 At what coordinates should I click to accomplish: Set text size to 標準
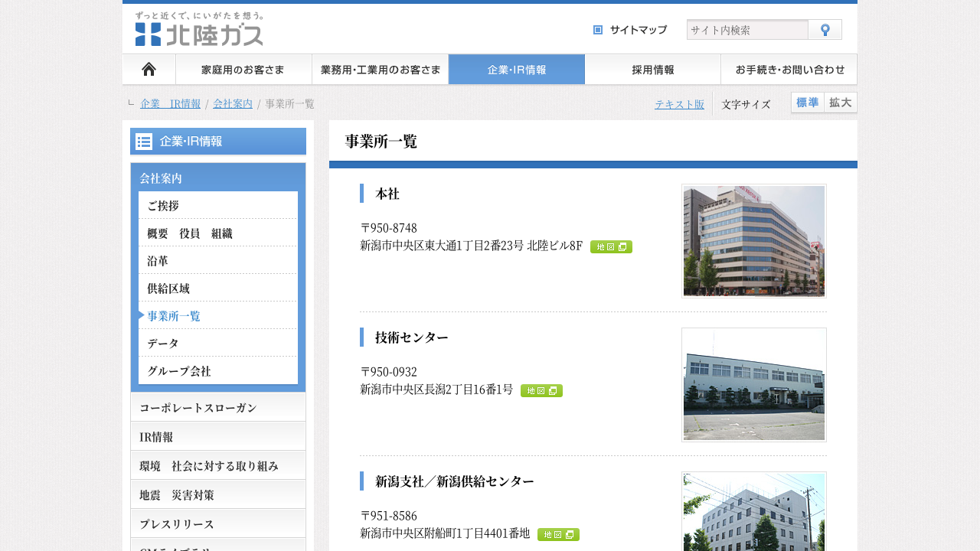[807, 103]
